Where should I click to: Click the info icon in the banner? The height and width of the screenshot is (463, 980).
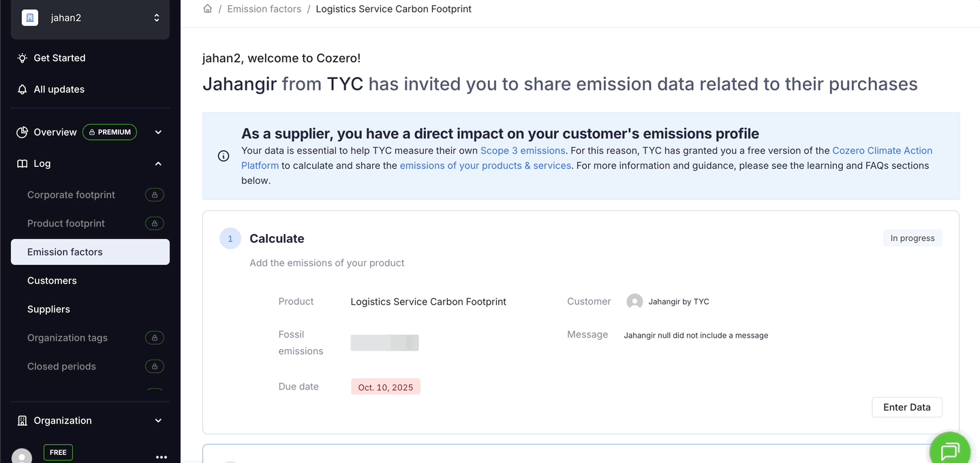click(x=224, y=156)
